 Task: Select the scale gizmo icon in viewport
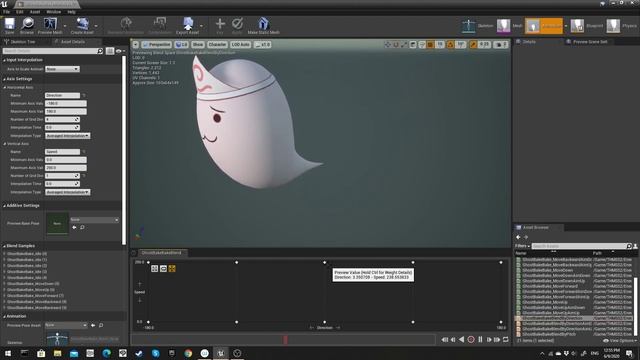pyautogui.click(x=404, y=44)
